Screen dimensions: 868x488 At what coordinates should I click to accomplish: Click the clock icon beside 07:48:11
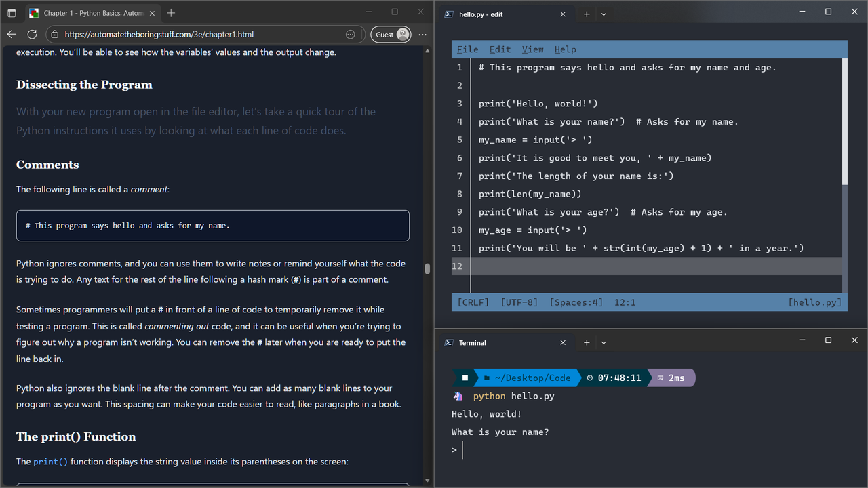tap(590, 378)
